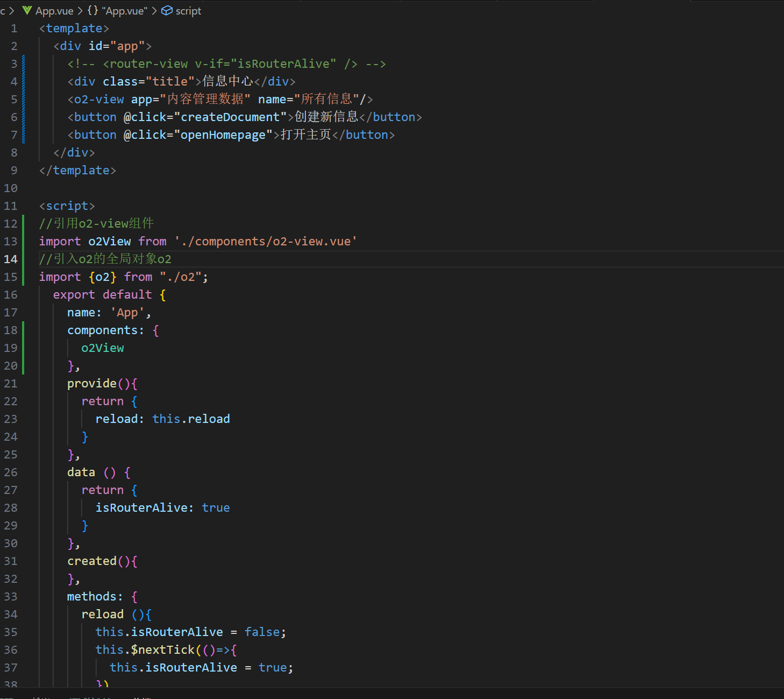Click the green change bar beside line 19
The height and width of the screenshot is (699, 784).
[23, 348]
